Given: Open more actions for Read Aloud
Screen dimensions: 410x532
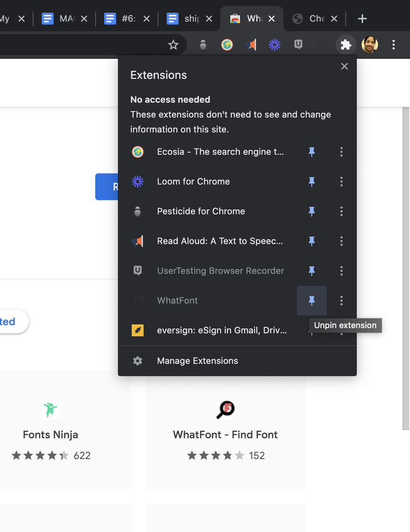Looking at the screenshot, I should [x=342, y=241].
